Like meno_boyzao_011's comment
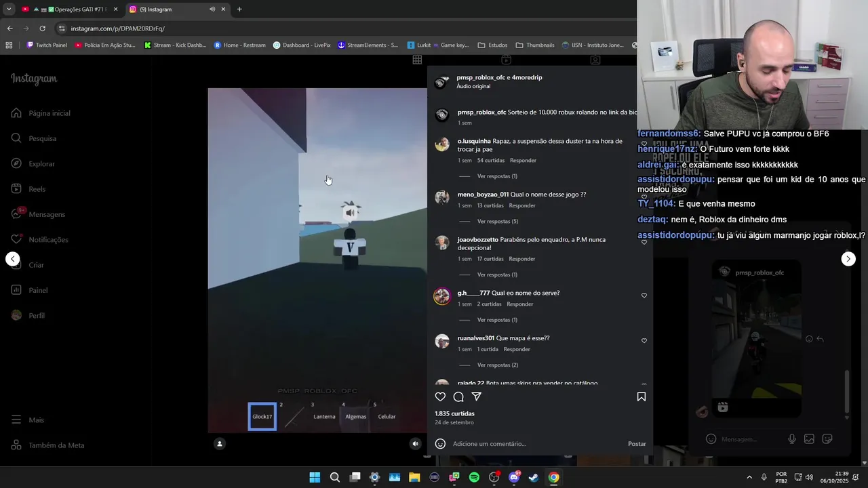The height and width of the screenshot is (488, 868). click(644, 197)
